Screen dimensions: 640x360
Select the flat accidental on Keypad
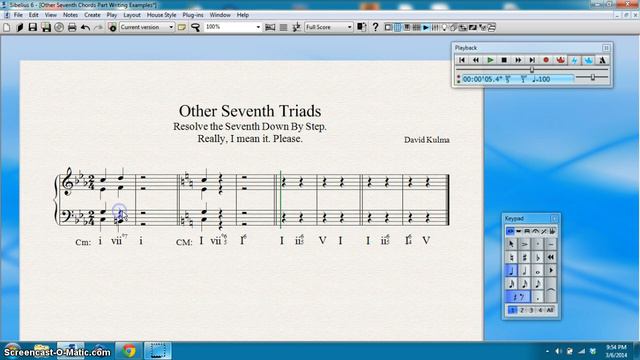point(538,257)
